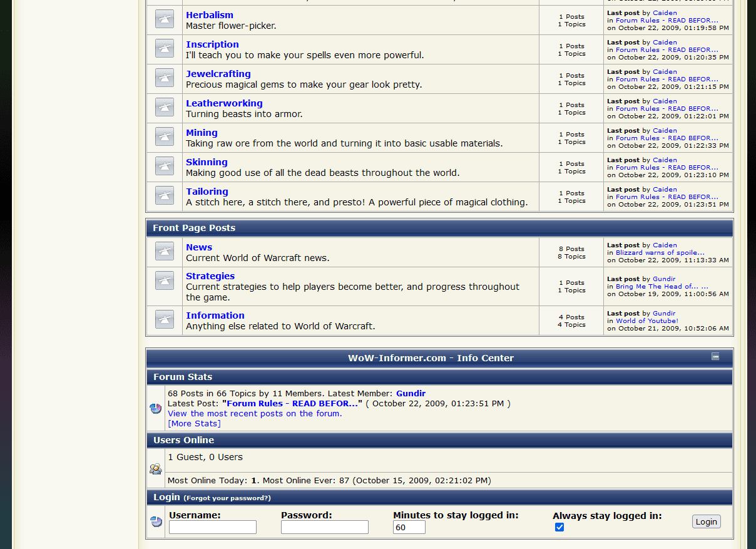Toggle the Always stay logged in checkbox
The height and width of the screenshot is (549, 756).
(x=559, y=527)
